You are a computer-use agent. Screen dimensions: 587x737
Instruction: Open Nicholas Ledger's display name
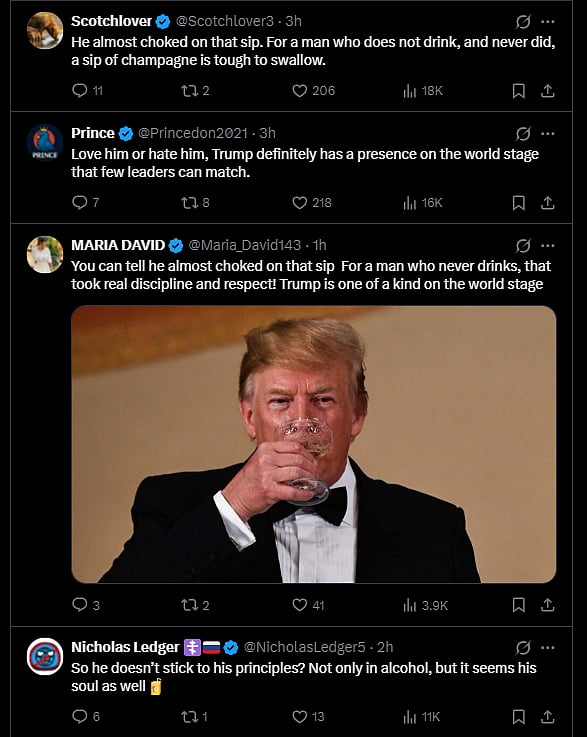pyautogui.click(x=125, y=647)
